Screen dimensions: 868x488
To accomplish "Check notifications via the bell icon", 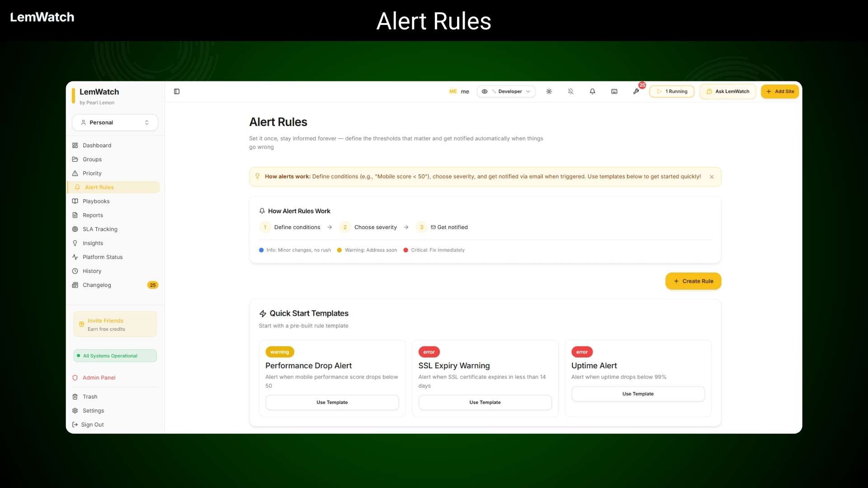I will coord(592,91).
